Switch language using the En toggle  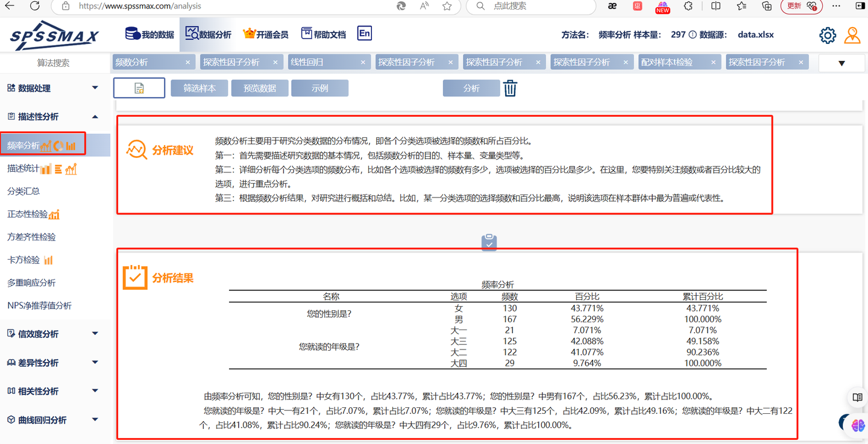[364, 34]
